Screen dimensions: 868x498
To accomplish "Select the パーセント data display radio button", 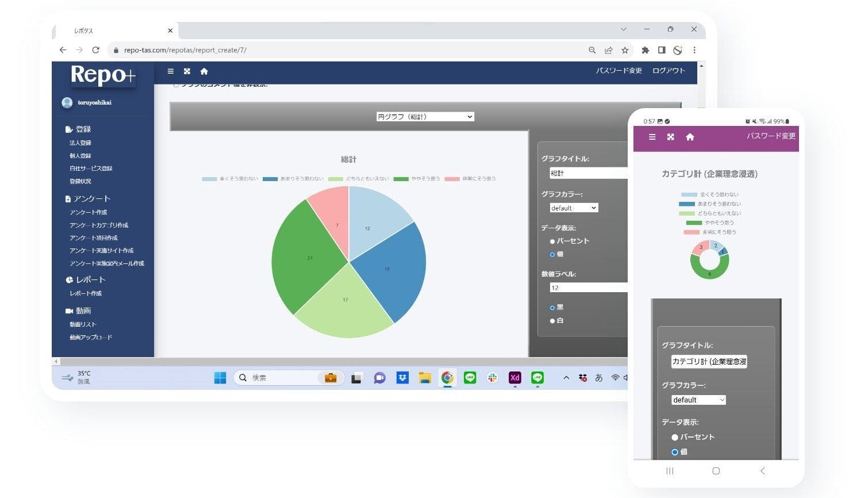I will point(552,242).
